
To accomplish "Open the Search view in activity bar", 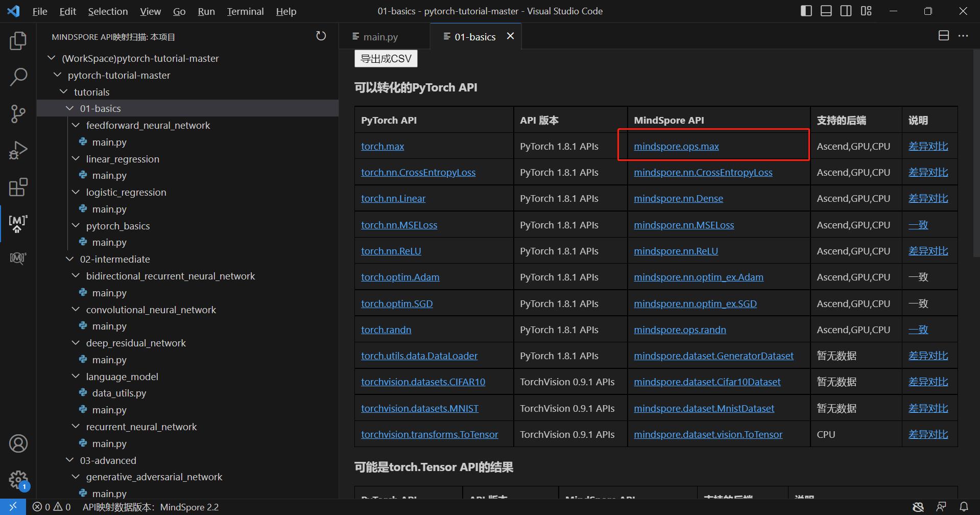I will 18,77.
